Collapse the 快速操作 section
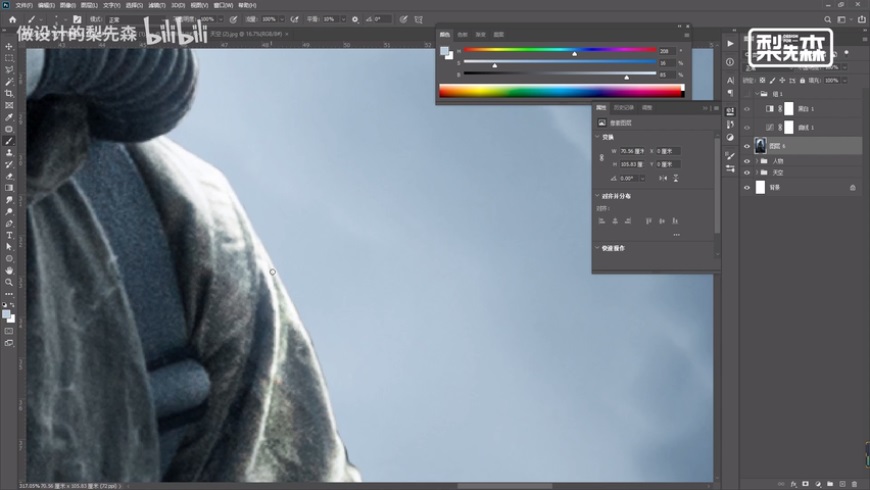870x490 pixels. coord(598,248)
